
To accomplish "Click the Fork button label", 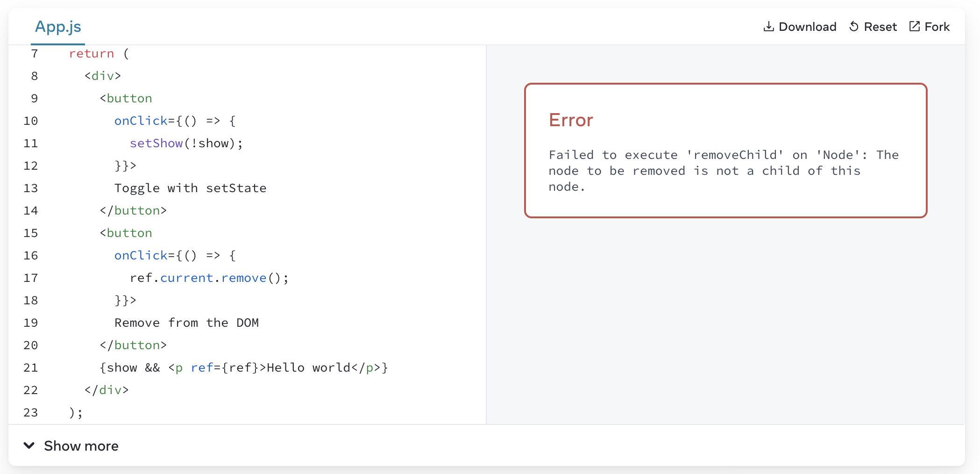I will click(937, 27).
